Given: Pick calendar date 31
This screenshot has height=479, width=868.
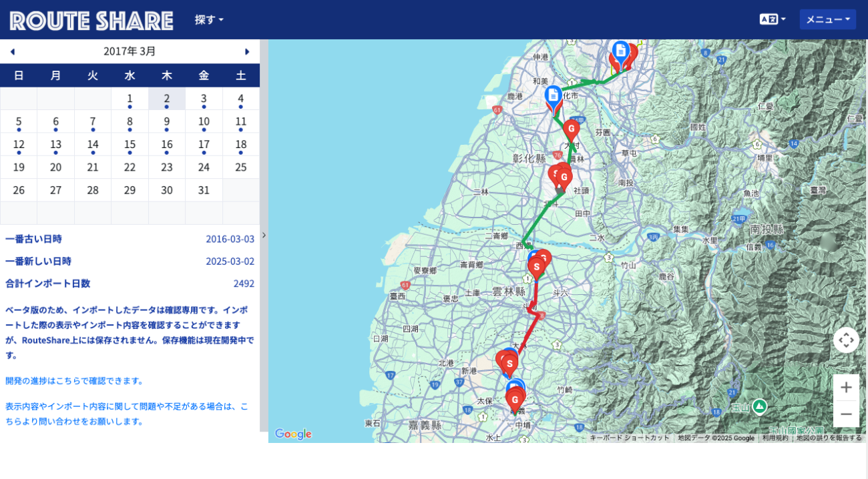Looking at the screenshot, I should [204, 190].
